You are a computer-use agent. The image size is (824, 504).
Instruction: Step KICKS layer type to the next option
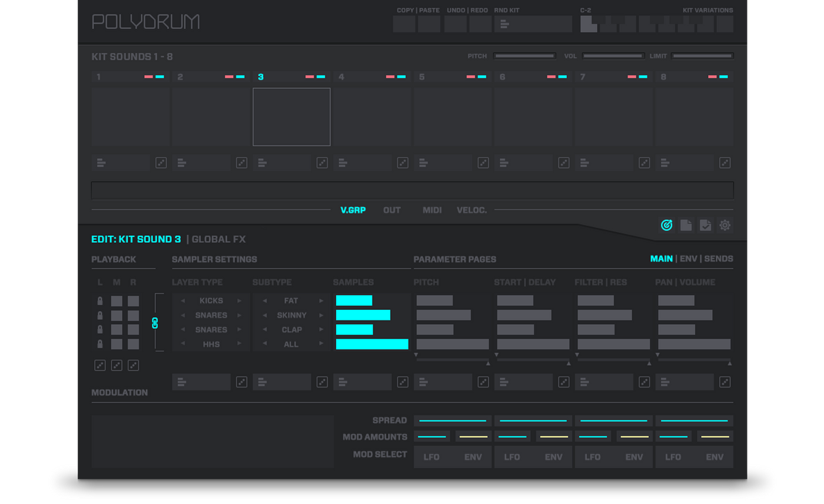pyautogui.click(x=239, y=301)
